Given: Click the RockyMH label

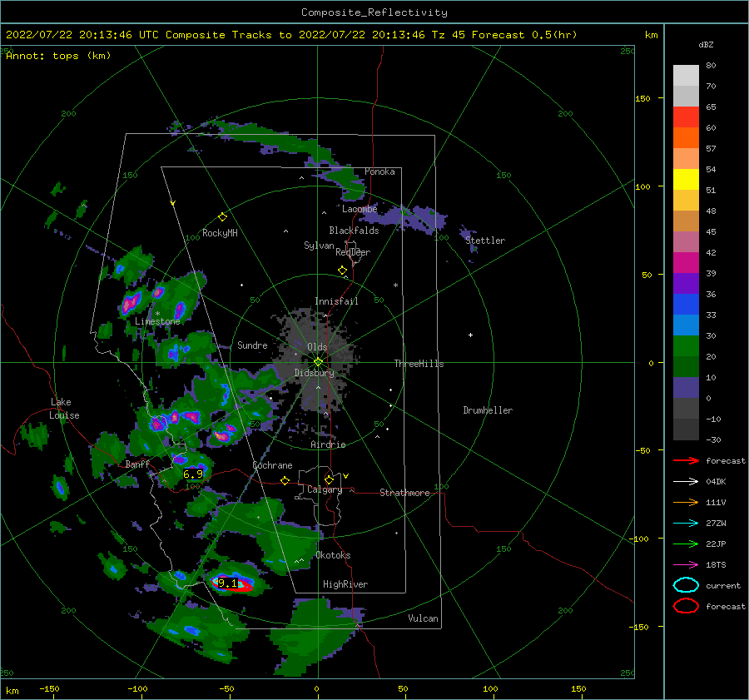Looking at the screenshot, I should 220,233.
